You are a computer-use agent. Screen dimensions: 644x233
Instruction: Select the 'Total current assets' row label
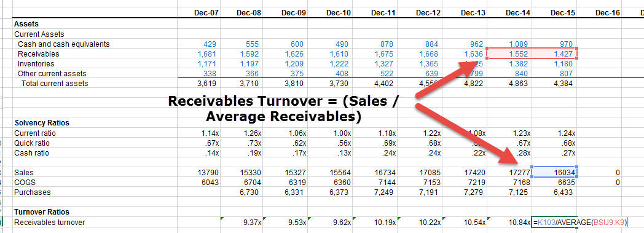click(95, 84)
